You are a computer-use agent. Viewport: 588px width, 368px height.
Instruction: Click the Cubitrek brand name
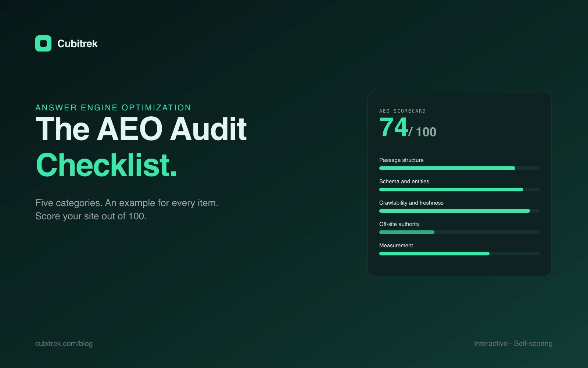click(78, 44)
